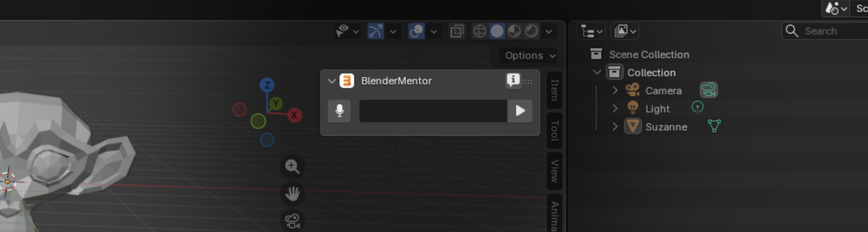Screen dimensions: 868x232
Task: Open the selectability and visibility dropdown arrow
Action: coord(356,31)
